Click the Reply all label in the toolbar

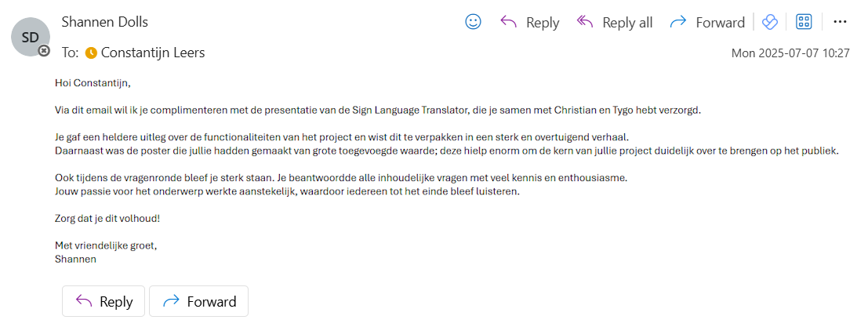coord(627,23)
